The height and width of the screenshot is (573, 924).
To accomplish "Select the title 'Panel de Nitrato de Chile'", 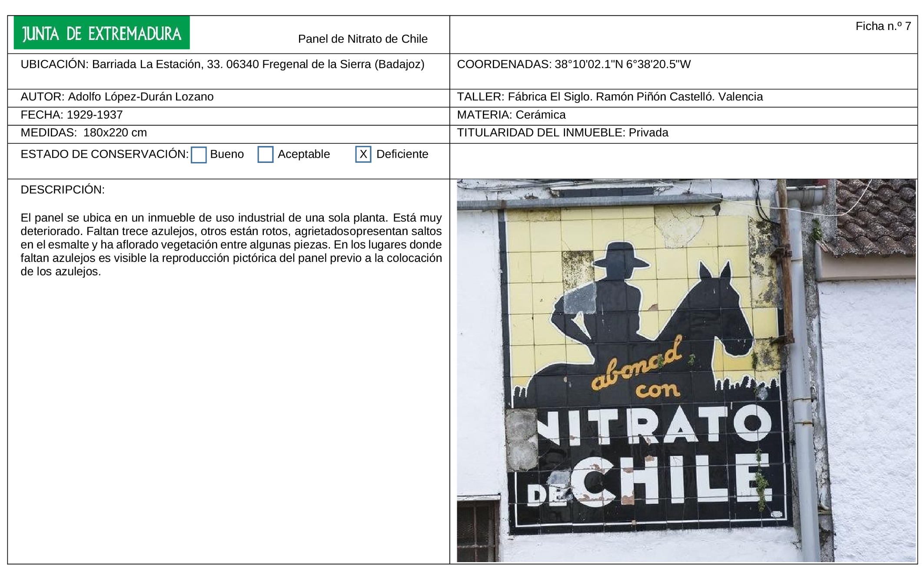I will tap(363, 39).
